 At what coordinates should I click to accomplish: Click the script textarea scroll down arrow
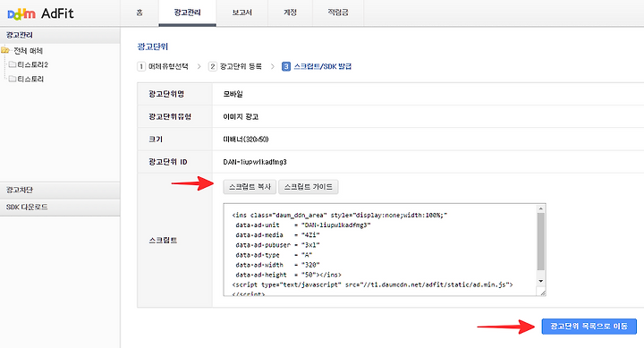tap(541, 281)
